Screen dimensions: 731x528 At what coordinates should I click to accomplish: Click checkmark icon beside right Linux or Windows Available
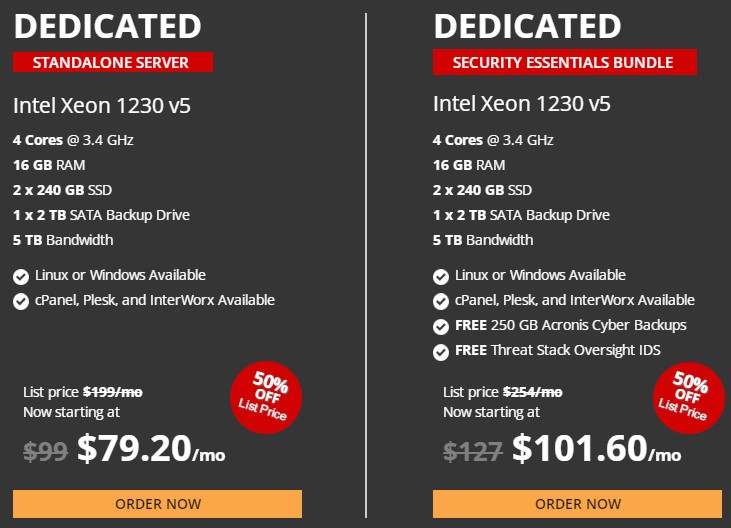click(441, 276)
